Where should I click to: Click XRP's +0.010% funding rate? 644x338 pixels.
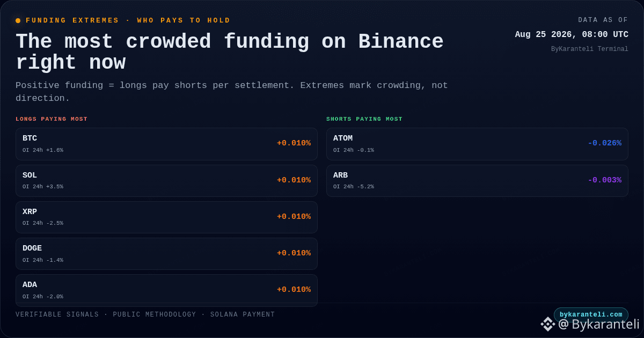(x=294, y=217)
